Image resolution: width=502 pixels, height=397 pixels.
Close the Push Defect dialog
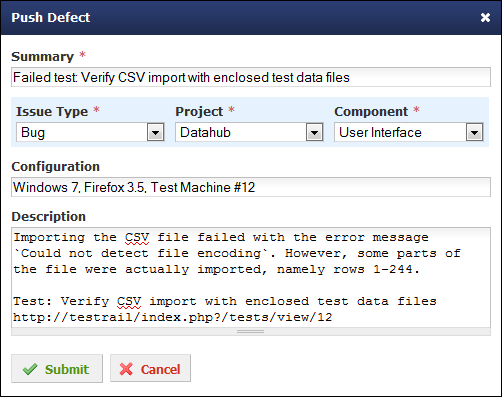tap(485, 17)
